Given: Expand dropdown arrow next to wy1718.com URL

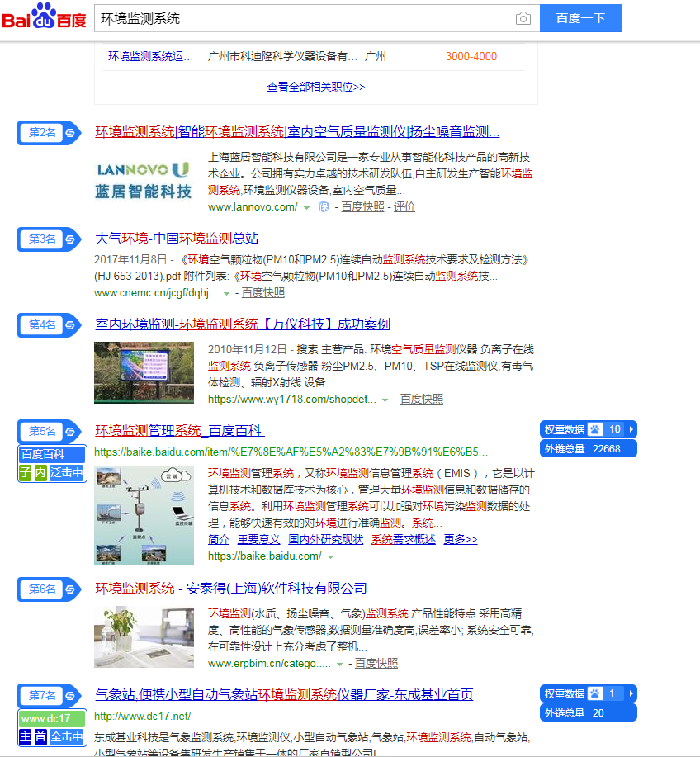Looking at the screenshot, I should [385, 400].
